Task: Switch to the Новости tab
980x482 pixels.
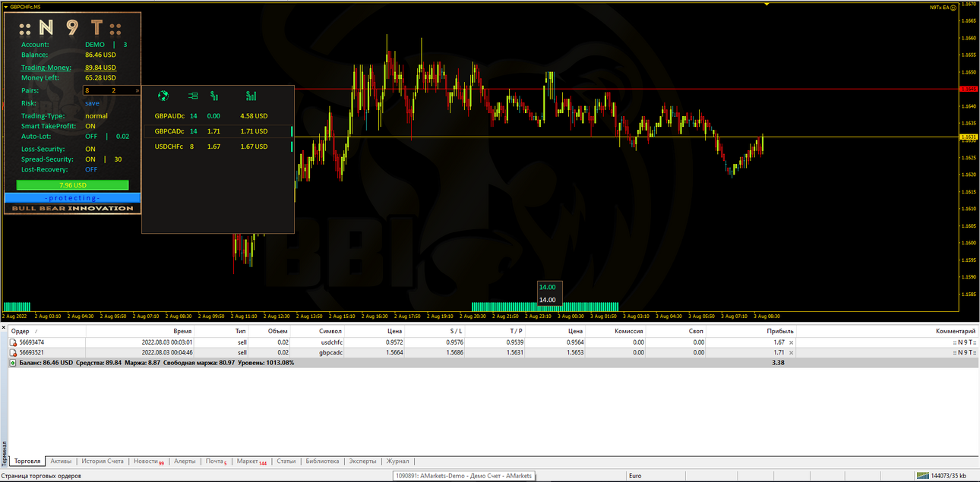Action: point(148,461)
